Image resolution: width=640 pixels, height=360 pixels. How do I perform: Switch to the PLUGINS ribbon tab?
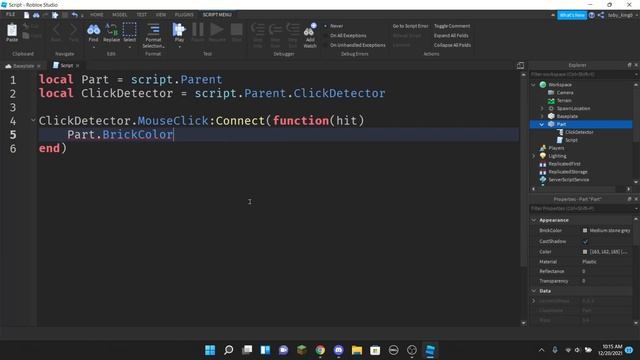click(x=184, y=15)
